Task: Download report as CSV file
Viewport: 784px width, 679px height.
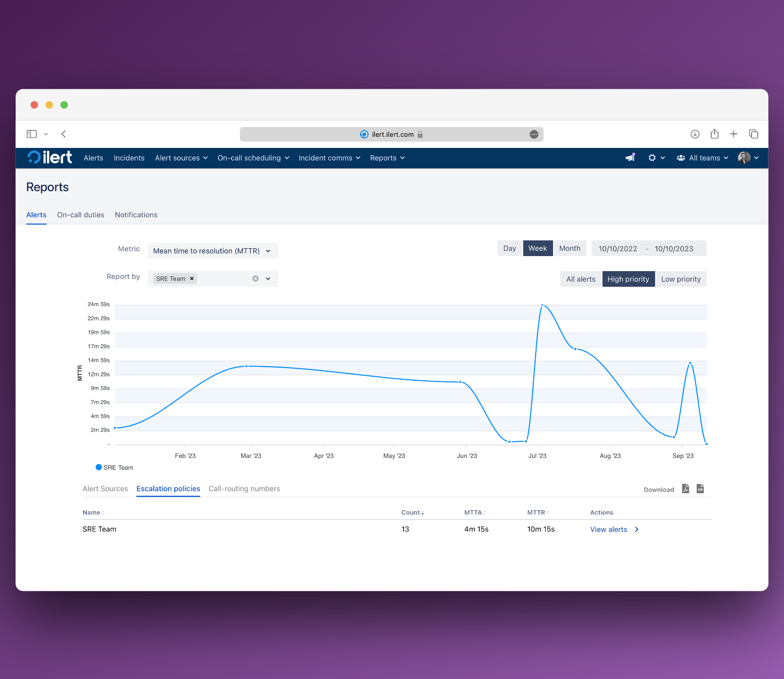Action: pos(700,488)
